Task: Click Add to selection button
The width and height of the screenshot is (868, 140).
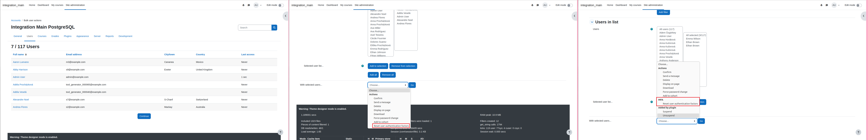Action: coord(378,66)
